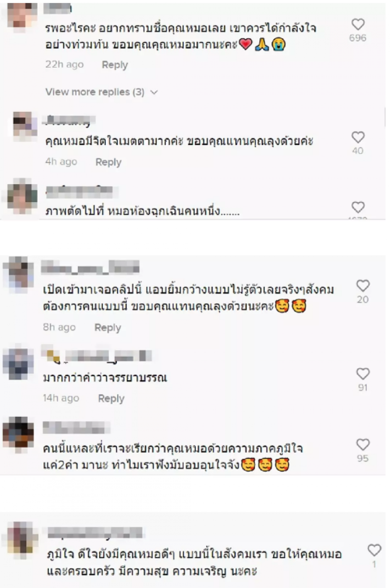The image size is (390, 588).
Task: Click the chevron next to View more replies
Action: point(154,92)
